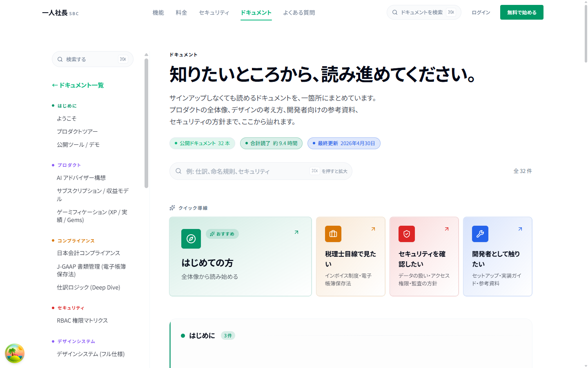The height and width of the screenshot is (368, 588).
Task: Open ゲーミフィケーション (XP / 実績 / Gems) entry
Action: pos(92,216)
